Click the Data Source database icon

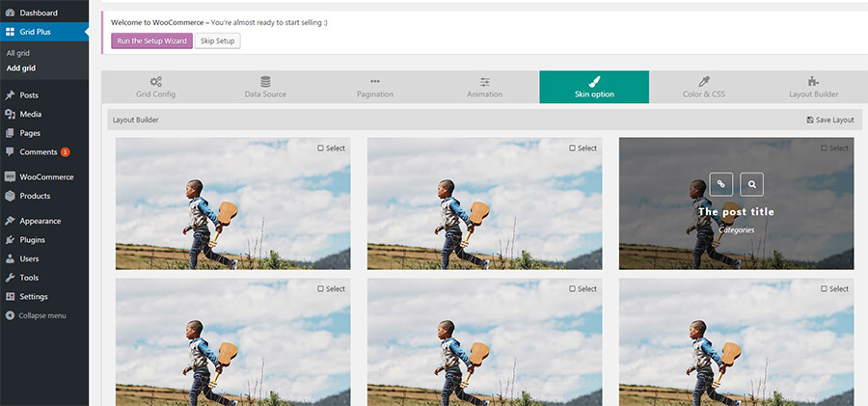point(266,81)
